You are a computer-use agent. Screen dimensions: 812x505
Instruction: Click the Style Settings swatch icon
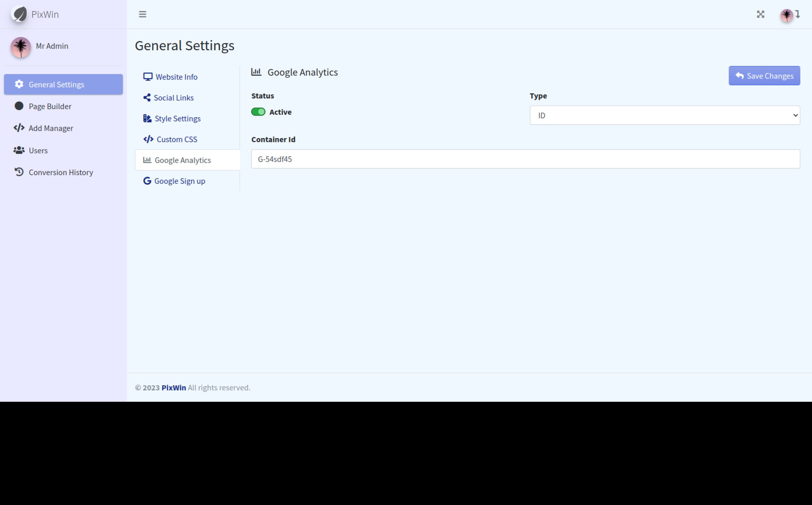click(147, 118)
